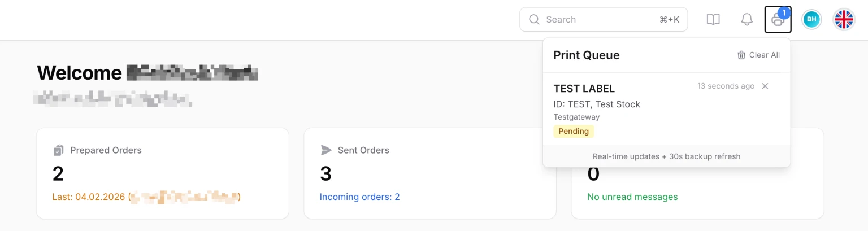Click Clear All in Print Queue
Image resolution: width=868 pixels, height=231 pixels.
[x=764, y=55]
